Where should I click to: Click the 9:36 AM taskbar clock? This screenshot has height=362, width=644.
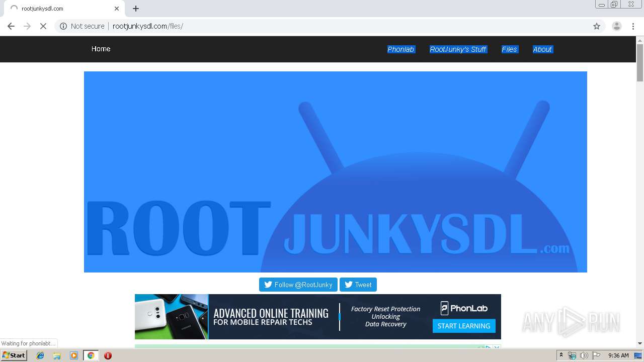point(618,355)
